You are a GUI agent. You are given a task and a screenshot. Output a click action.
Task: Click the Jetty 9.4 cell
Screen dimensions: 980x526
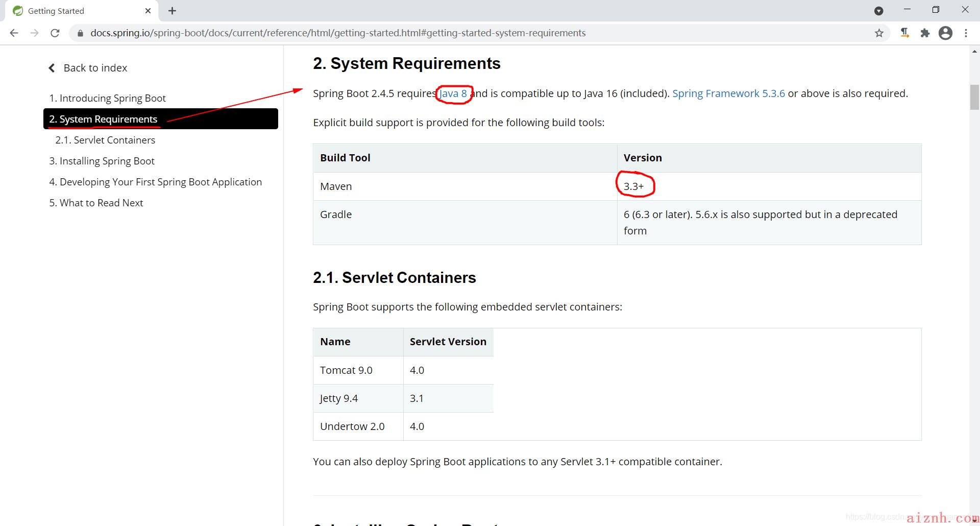click(358, 398)
